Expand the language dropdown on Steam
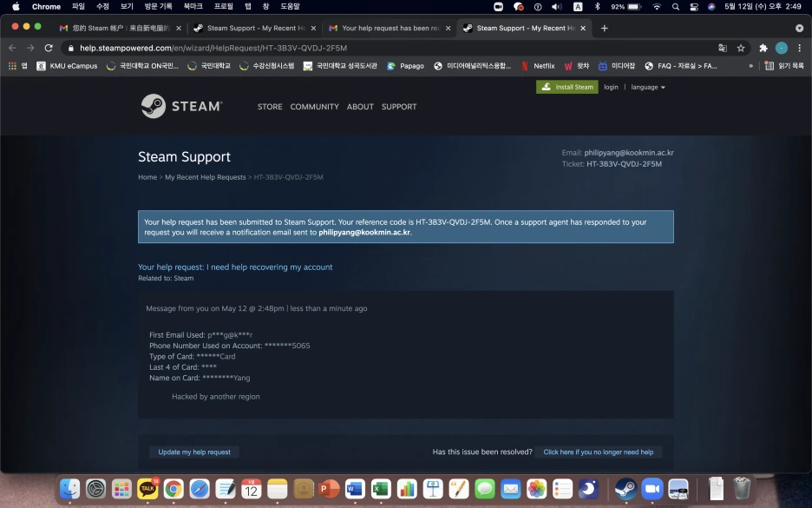812x508 pixels. (648, 87)
